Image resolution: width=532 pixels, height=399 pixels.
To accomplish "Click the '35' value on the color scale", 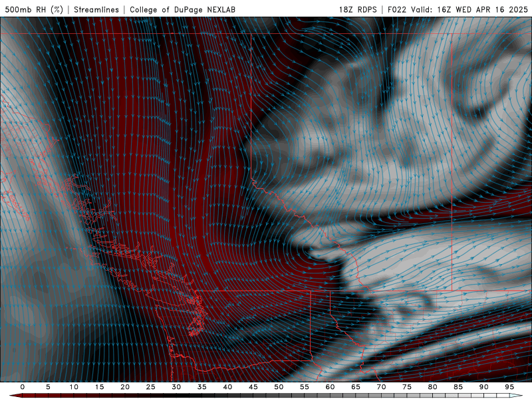I will [x=202, y=387].
